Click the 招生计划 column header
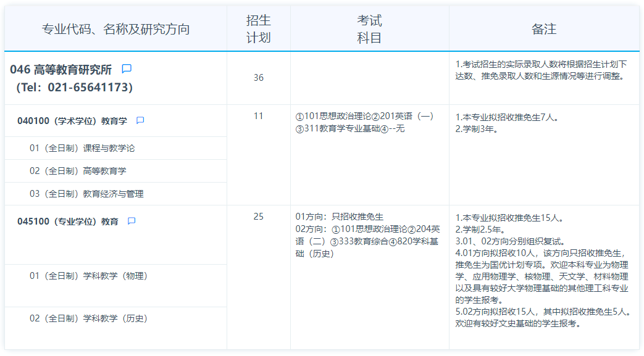 [258, 29]
